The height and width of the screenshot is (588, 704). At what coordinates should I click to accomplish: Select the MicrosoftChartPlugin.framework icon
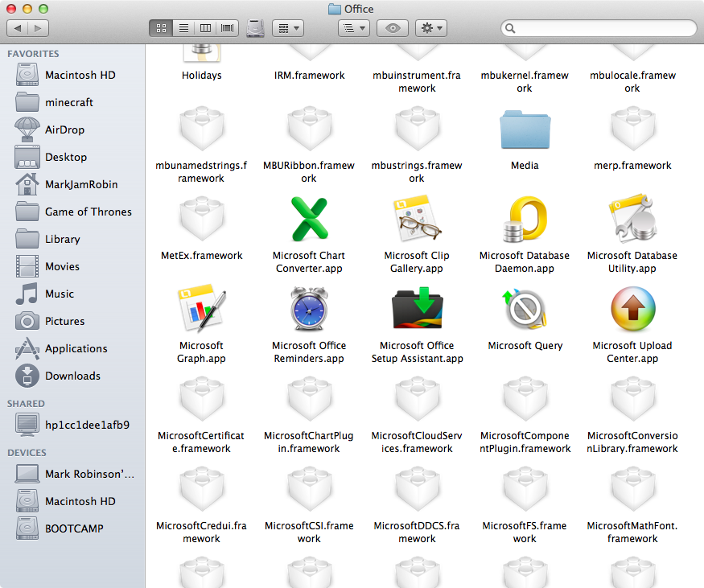[309, 399]
